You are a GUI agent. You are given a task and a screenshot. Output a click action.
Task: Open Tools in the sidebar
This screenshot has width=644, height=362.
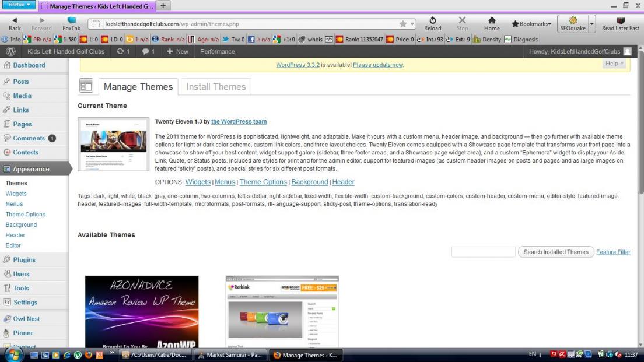[20, 288]
